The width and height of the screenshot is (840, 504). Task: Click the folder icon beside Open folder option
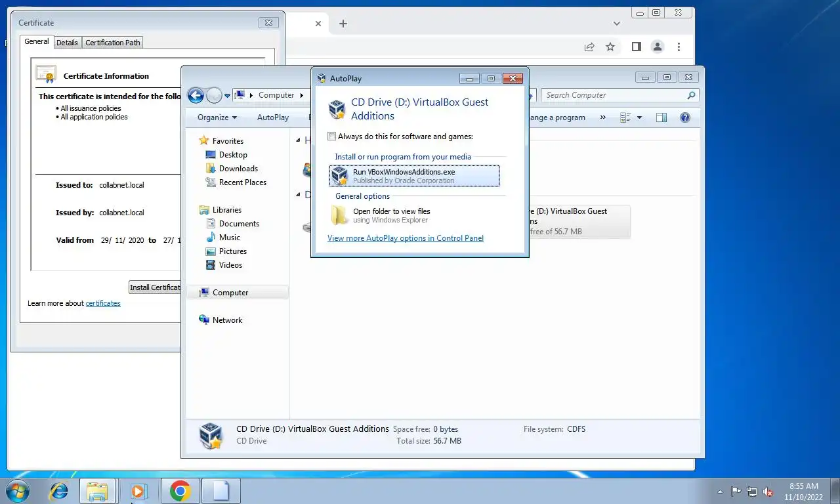tap(339, 215)
